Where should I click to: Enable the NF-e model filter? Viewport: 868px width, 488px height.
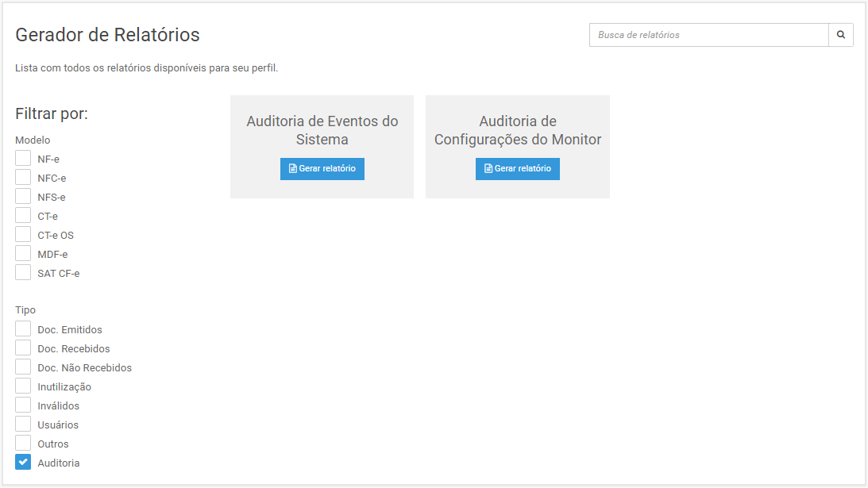[23, 159]
